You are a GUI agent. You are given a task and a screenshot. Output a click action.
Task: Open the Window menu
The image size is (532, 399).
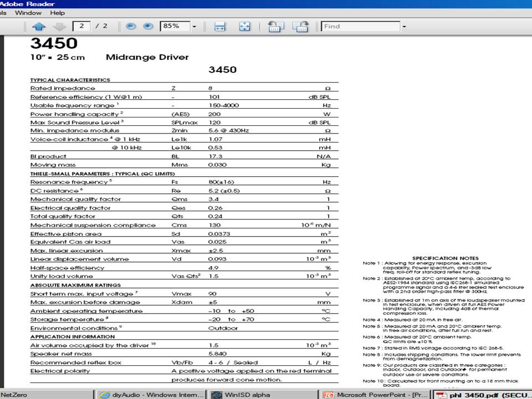point(28,13)
